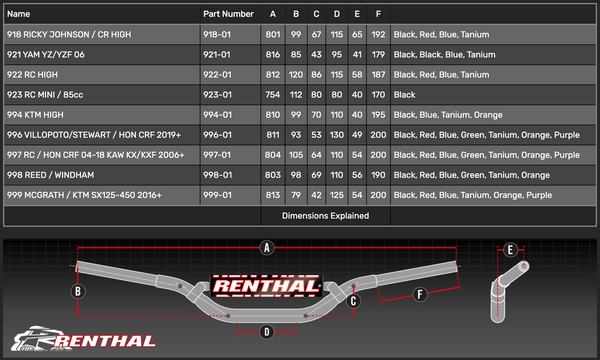Click the color list in 999 MCGRATH row

pyautogui.click(x=473, y=195)
